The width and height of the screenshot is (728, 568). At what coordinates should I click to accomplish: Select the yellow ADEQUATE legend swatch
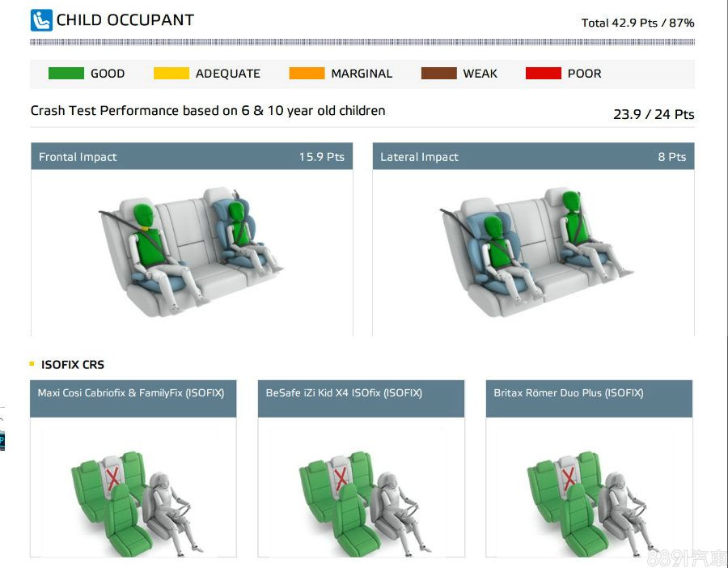pyautogui.click(x=171, y=74)
